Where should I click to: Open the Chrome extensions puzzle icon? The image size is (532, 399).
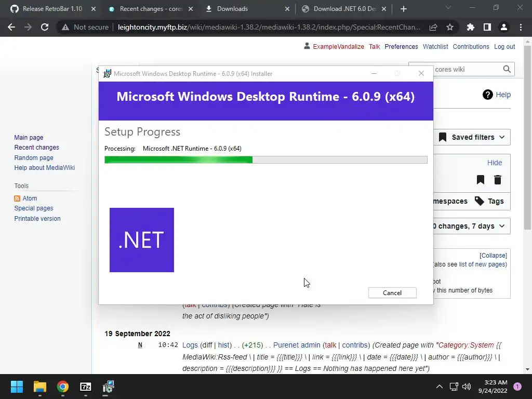coord(471,27)
